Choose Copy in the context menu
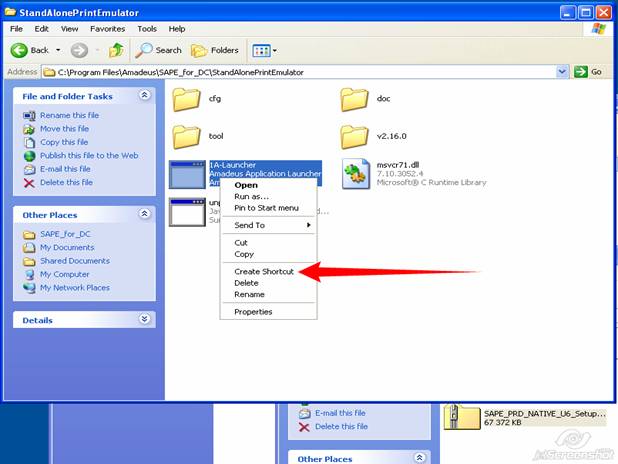Screen dimensions: 618x464 tap(268, 254)
